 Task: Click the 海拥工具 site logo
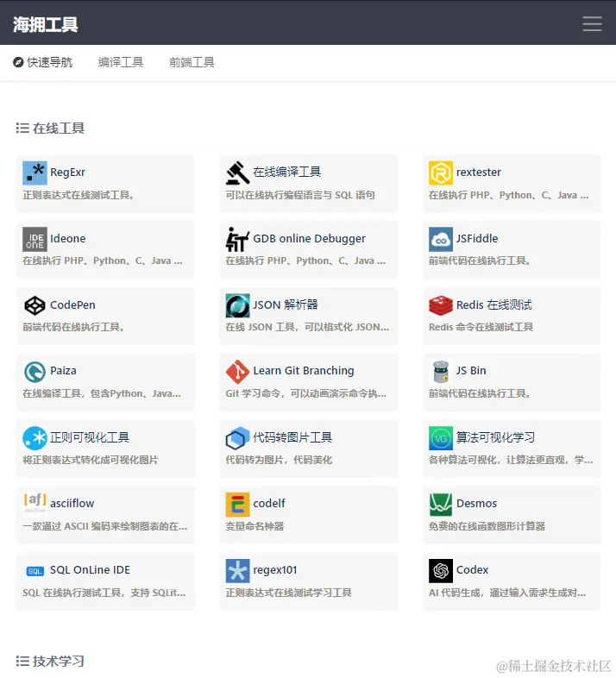(x=46, y=25)
